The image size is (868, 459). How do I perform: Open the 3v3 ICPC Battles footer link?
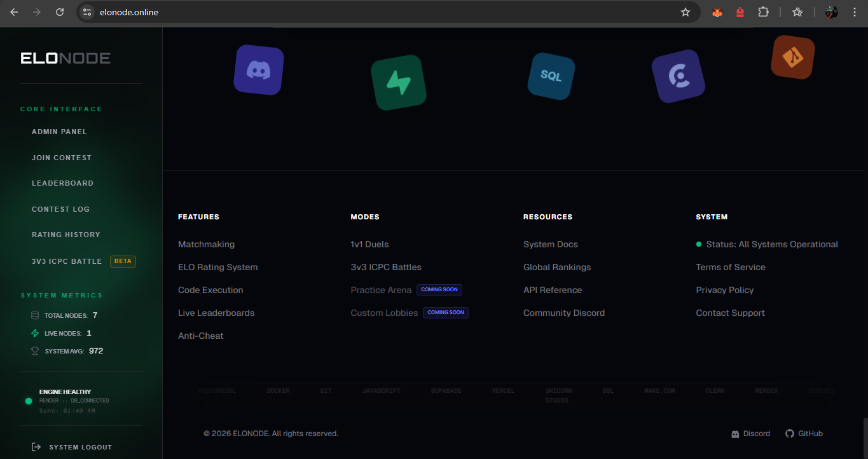pyautogui.click(x=386, y=267)
